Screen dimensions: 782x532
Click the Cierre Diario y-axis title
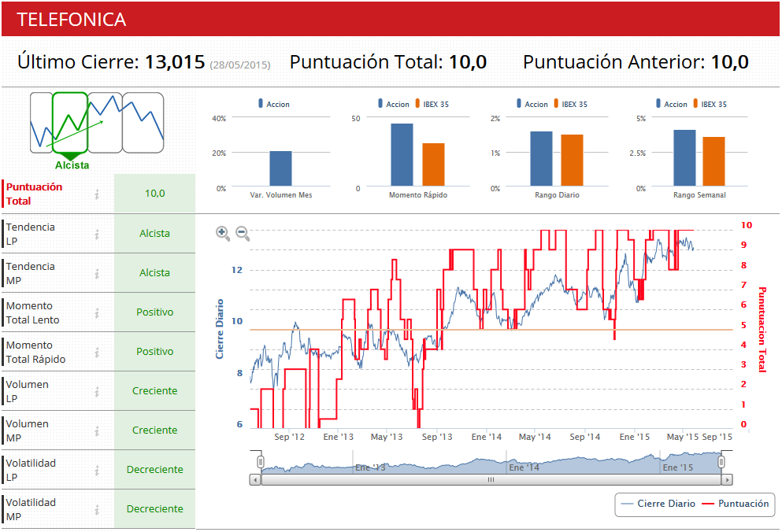[220, 329]
